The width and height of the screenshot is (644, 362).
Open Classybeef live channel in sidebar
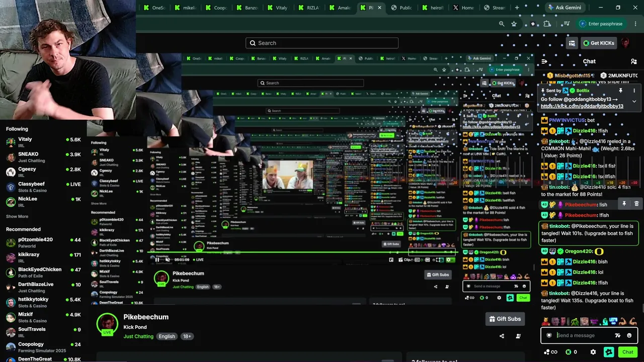click(43, 187)
